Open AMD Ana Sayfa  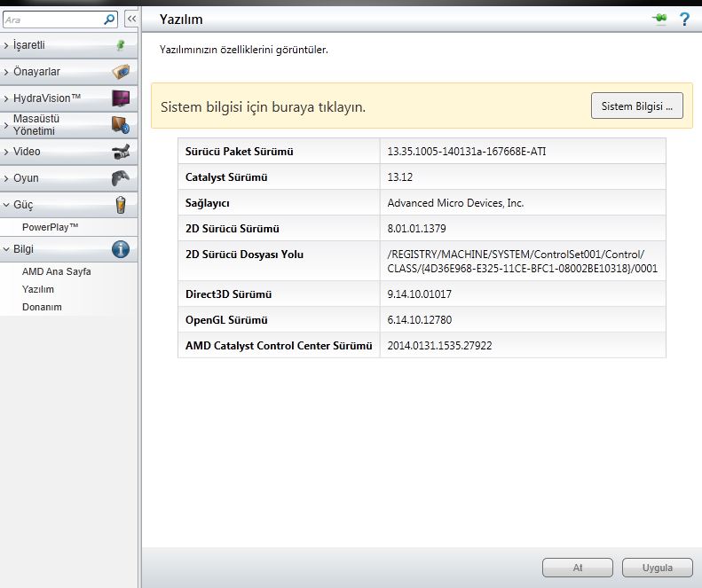click(x=57, y=271)
